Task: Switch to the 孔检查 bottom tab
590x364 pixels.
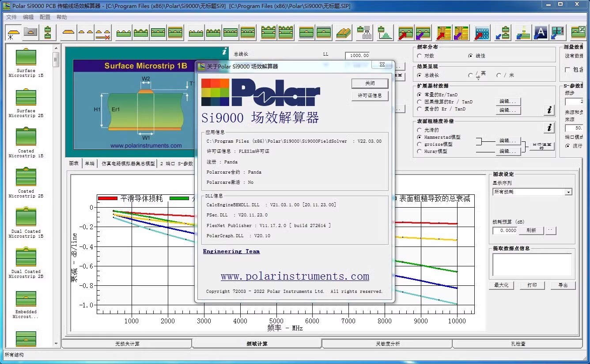Action: [518, 344]
